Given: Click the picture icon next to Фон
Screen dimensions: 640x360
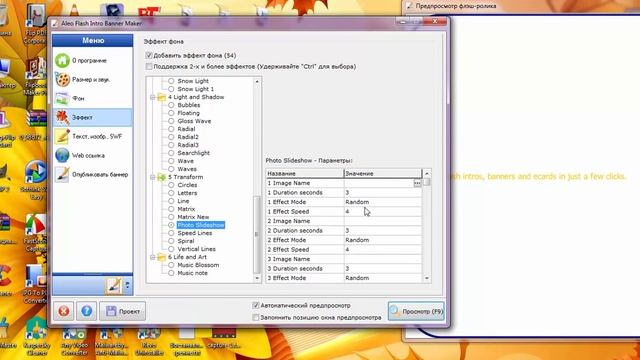Looking at the screenshot, I should [62, 98].
